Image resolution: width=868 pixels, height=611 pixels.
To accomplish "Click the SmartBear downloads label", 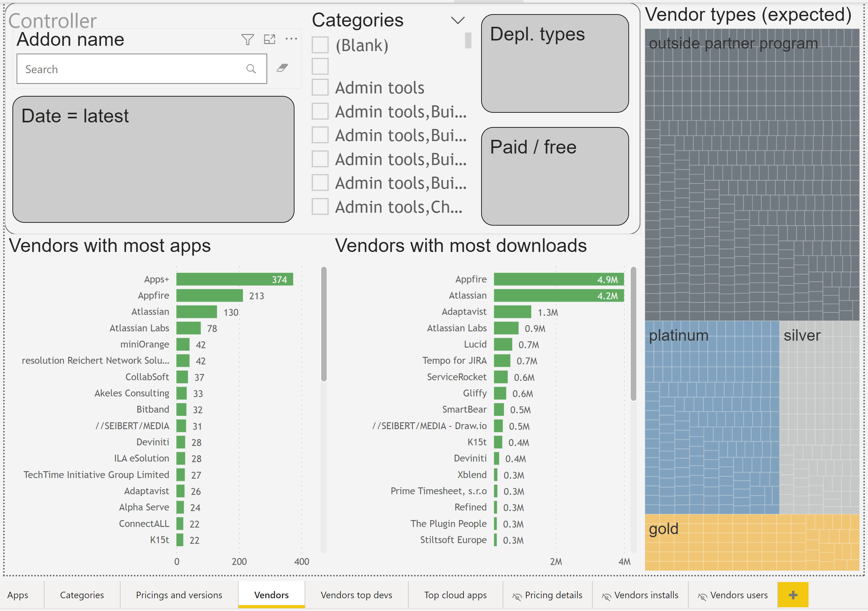I will 464,410.
